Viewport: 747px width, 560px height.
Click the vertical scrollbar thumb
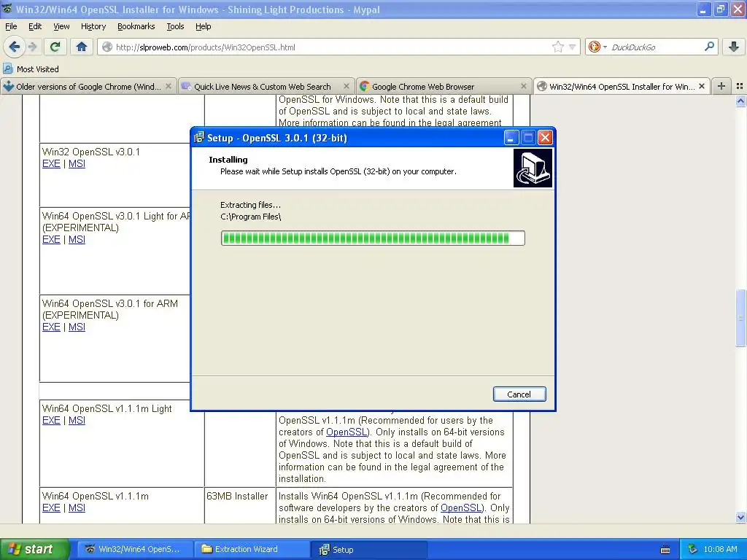pyautogui.click(x=740, y=318)
